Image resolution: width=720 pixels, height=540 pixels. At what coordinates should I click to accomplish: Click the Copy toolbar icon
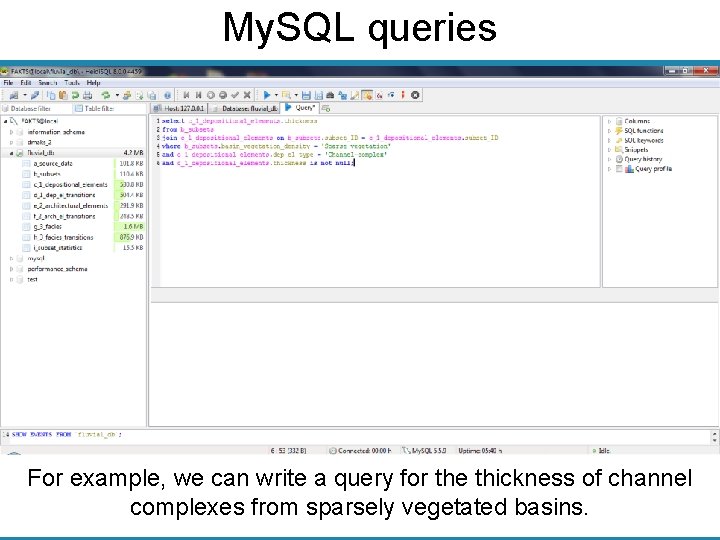click(51, 95)
